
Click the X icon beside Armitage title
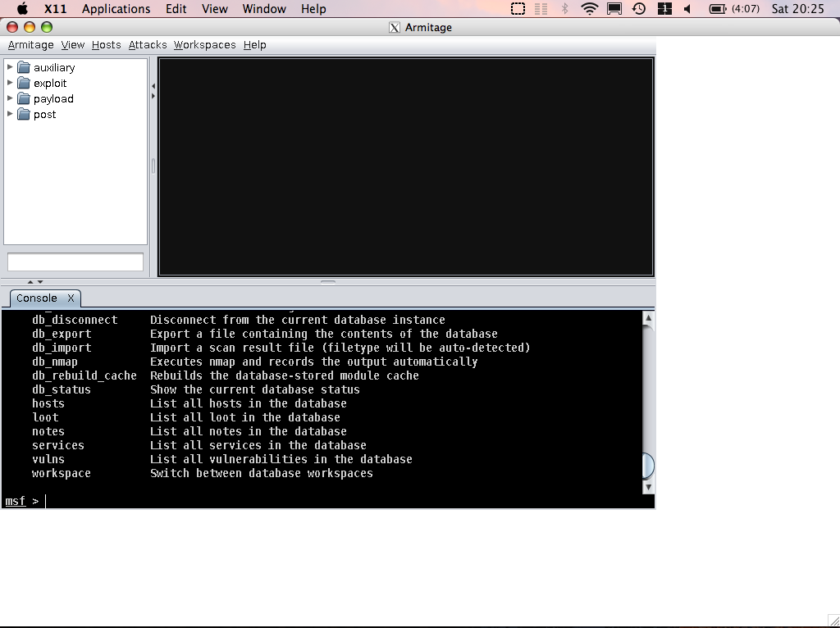[395, 28]
